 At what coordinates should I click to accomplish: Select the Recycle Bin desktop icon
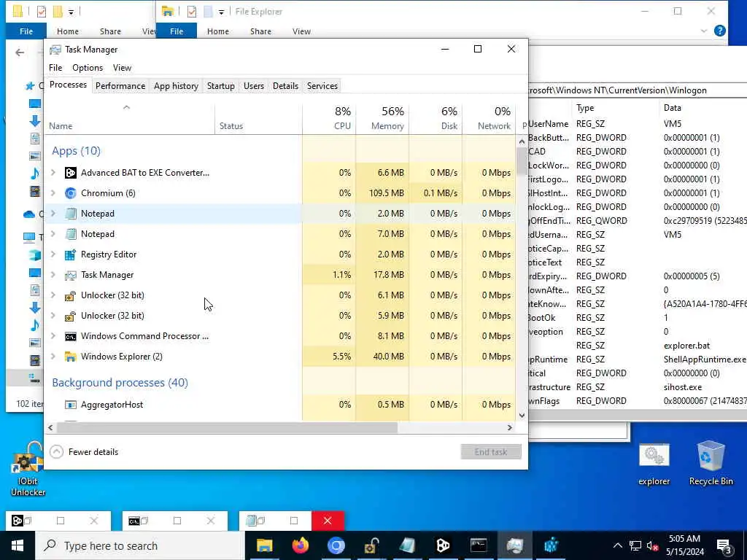(x=711, y=464)
